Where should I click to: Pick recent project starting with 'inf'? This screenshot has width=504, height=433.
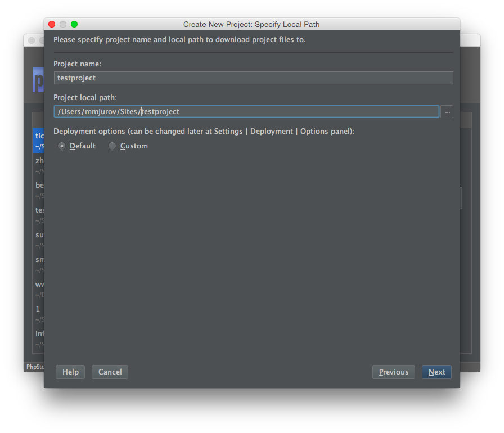pyautogui.click(x=39, y=339)
